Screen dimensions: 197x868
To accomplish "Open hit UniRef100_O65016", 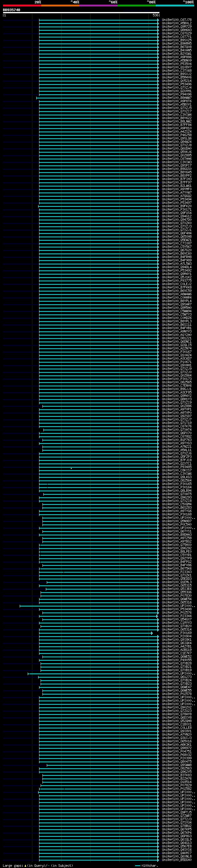I will click(x=176, y=741).
